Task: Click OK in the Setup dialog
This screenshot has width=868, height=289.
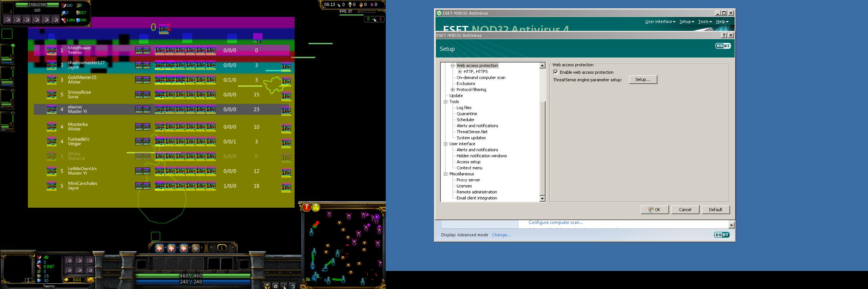Action: point(654,210)
